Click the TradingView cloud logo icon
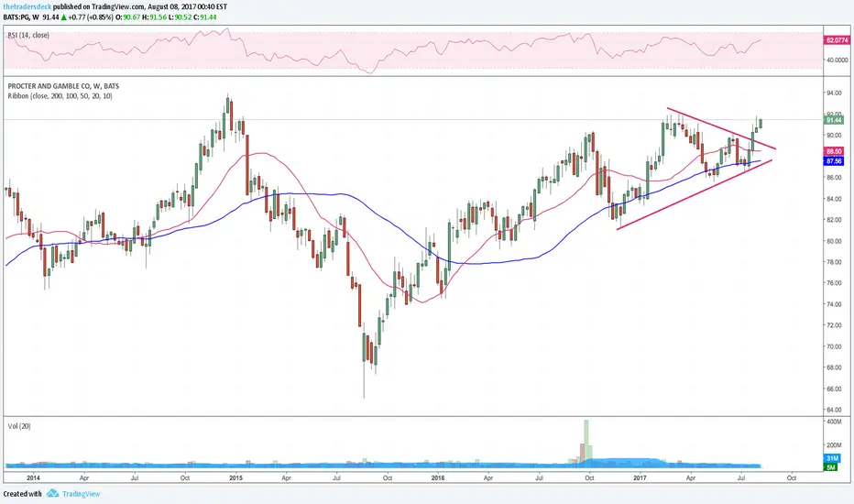This screenshot has width=854, height=504. (x=52, y=494)
